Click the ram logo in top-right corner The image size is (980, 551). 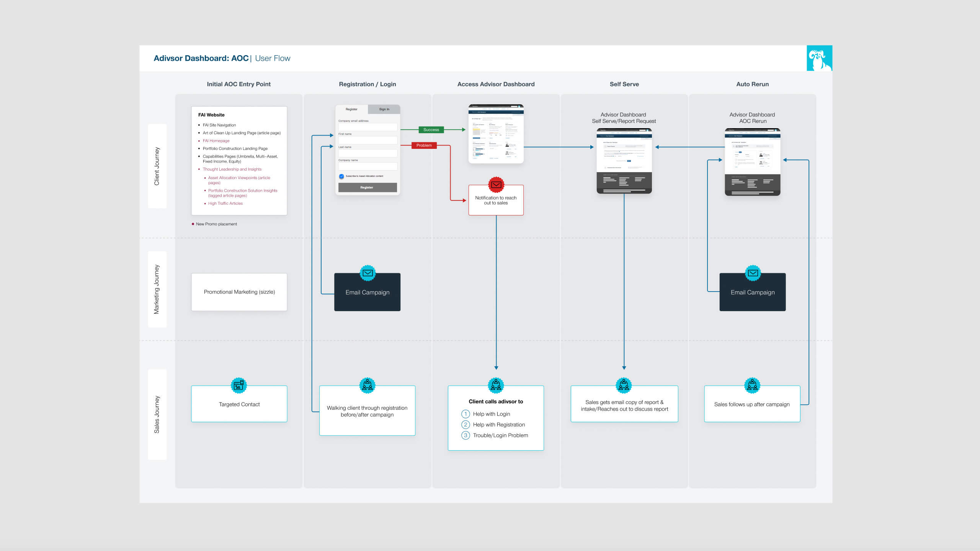(819, 58)
